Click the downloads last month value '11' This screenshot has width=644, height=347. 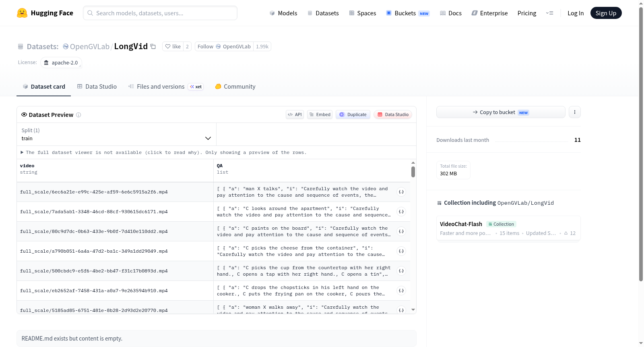pyautogui.click(x=578, y=140)
